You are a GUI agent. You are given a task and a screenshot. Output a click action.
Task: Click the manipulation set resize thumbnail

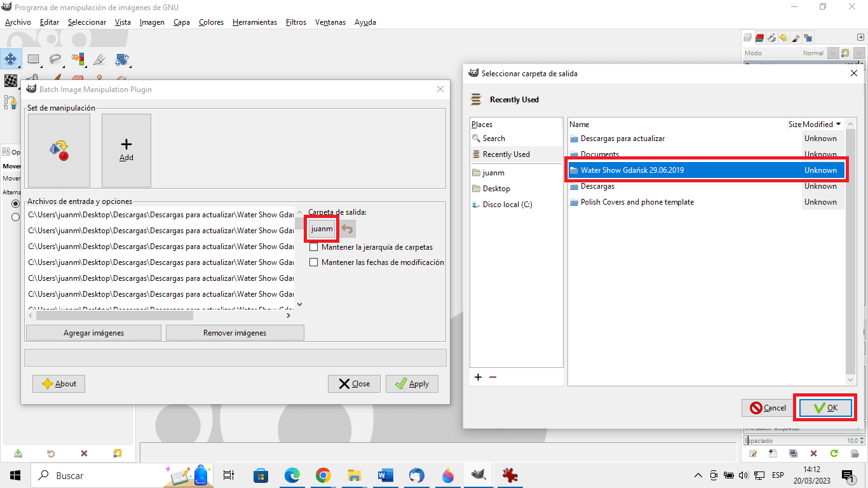click(59, 151)
